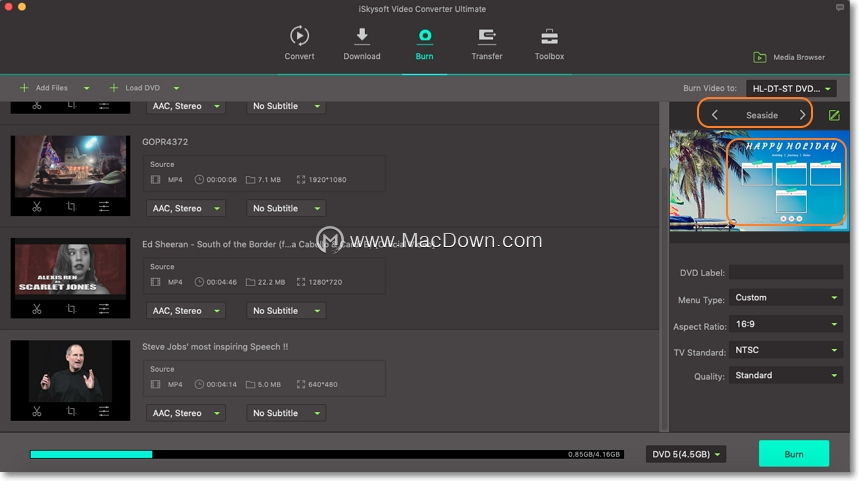Click the MP4 format icon of GOPR4372
The width and height of the screenshot is (859, 481).
coord(156,180)
